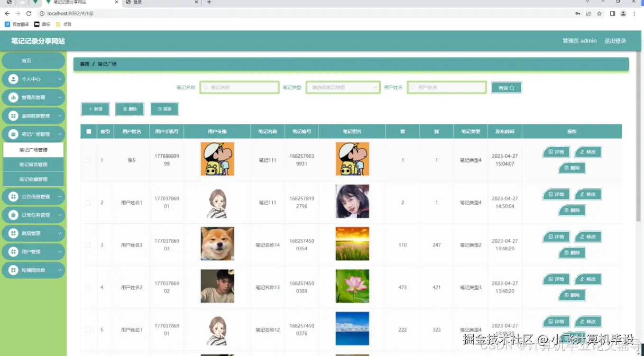Click the browser address bar URL

click(70, 14)
